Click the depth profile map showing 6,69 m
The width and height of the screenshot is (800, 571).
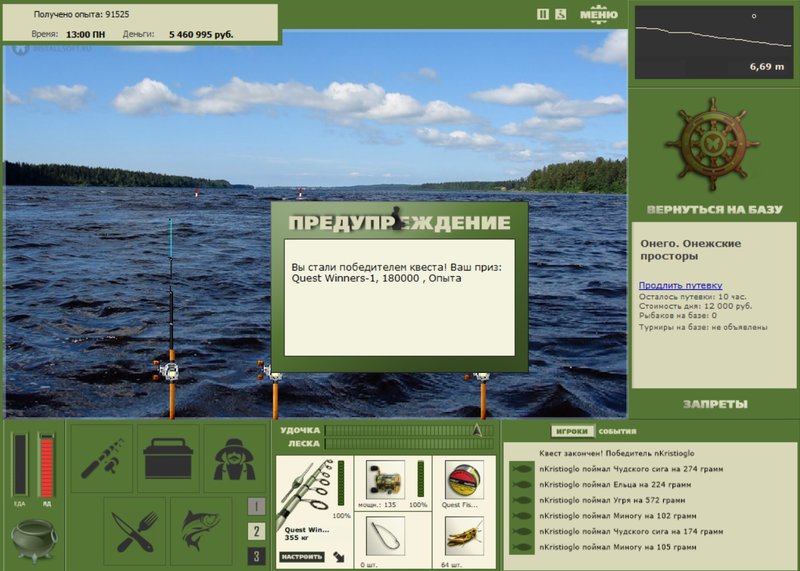click(x=714, y=43)
